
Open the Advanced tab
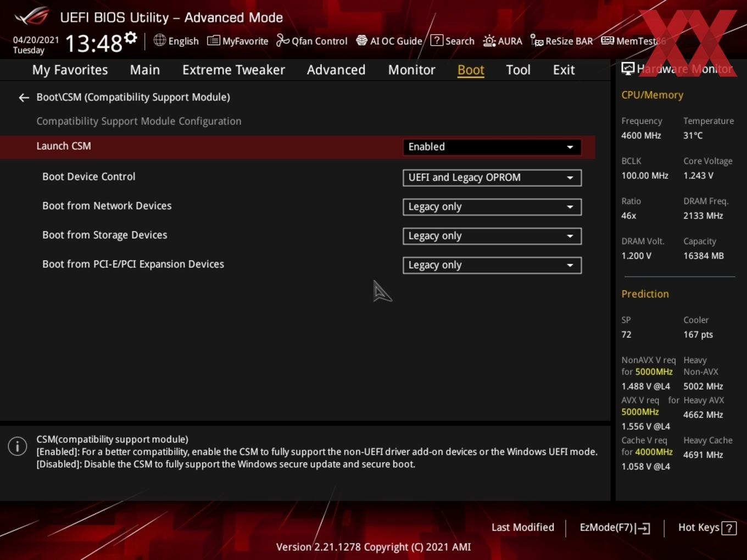(x=336, y=70)
